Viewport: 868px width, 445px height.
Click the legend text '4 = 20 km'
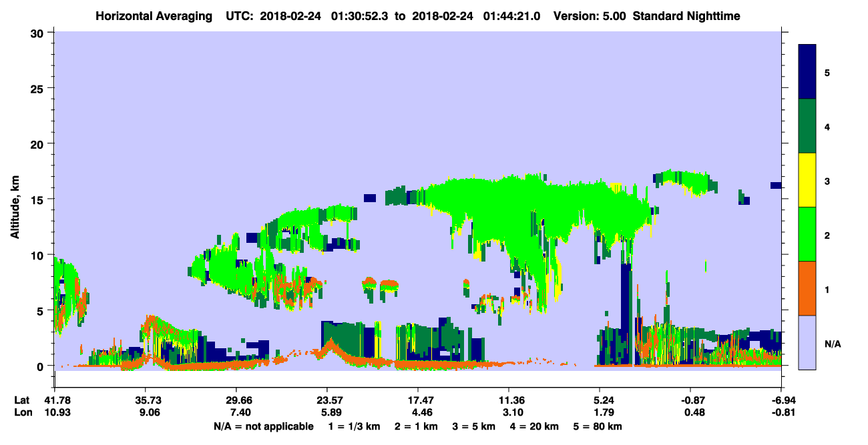tap(534, 426)
